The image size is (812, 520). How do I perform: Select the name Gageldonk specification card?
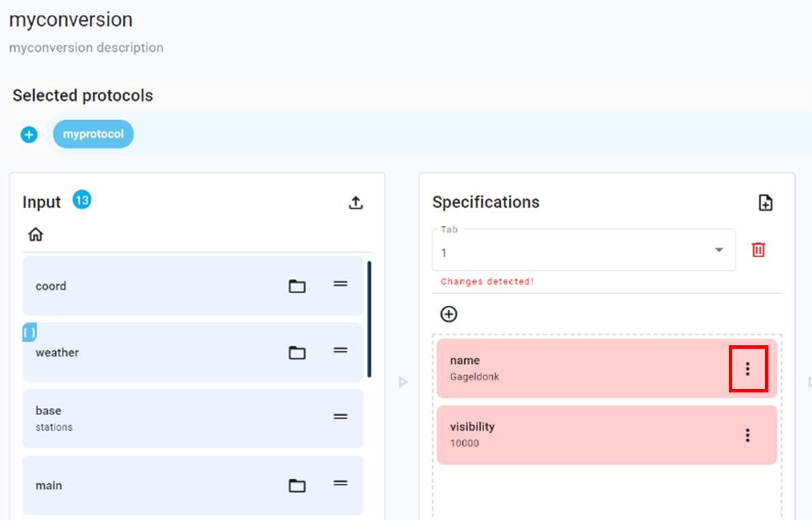[x=580, y=369]
